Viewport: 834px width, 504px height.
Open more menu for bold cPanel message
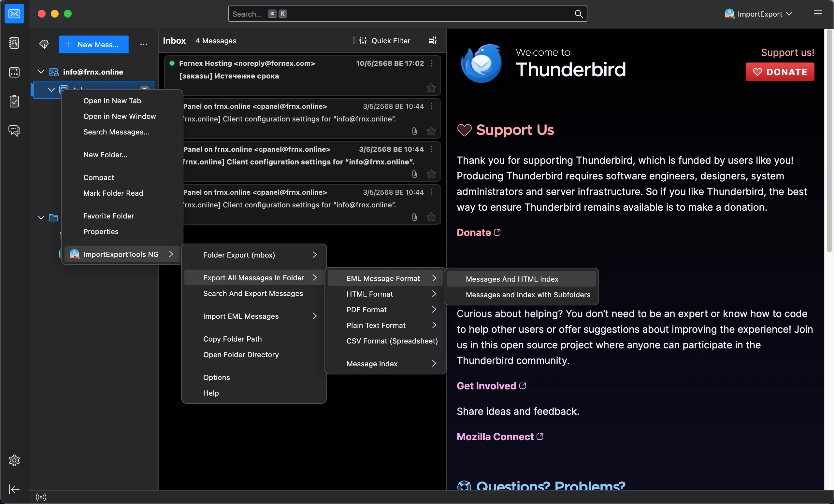coord(431,149)
